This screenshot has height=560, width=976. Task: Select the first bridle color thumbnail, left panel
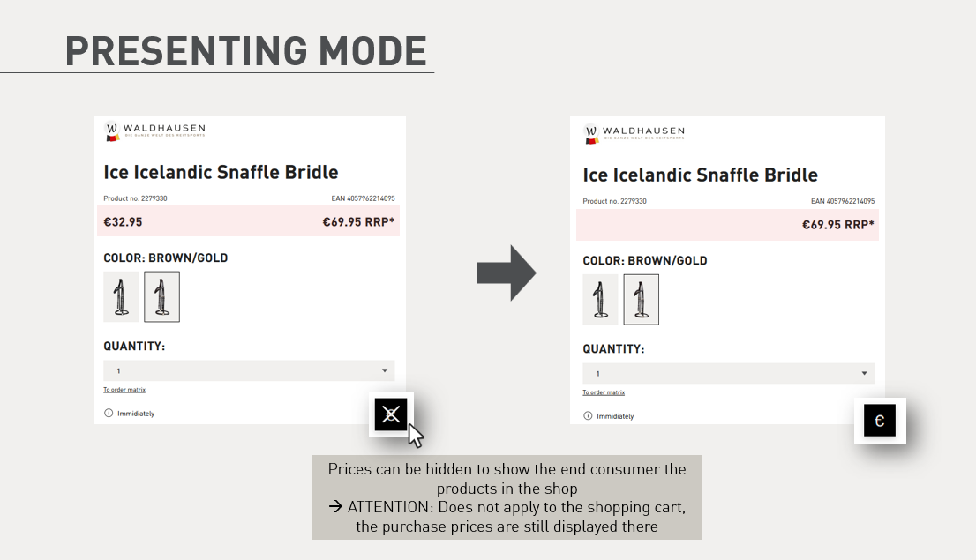pos(121,296)
